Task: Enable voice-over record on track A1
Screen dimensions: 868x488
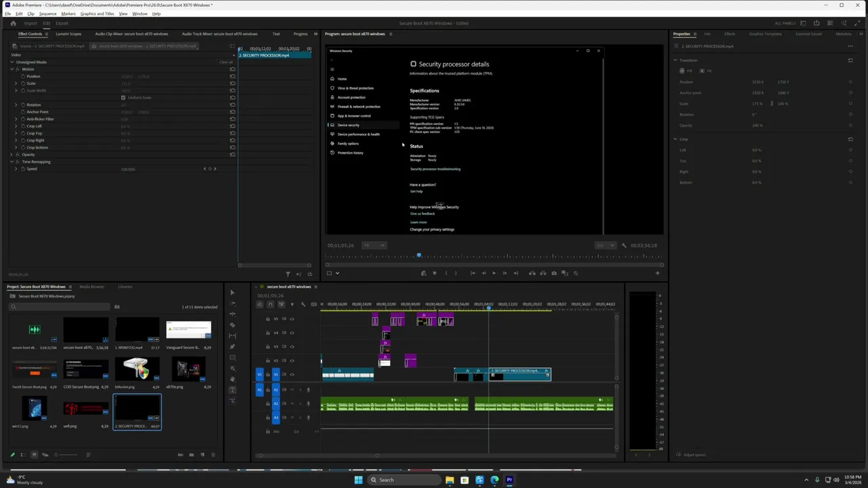Action: point(308,390)
